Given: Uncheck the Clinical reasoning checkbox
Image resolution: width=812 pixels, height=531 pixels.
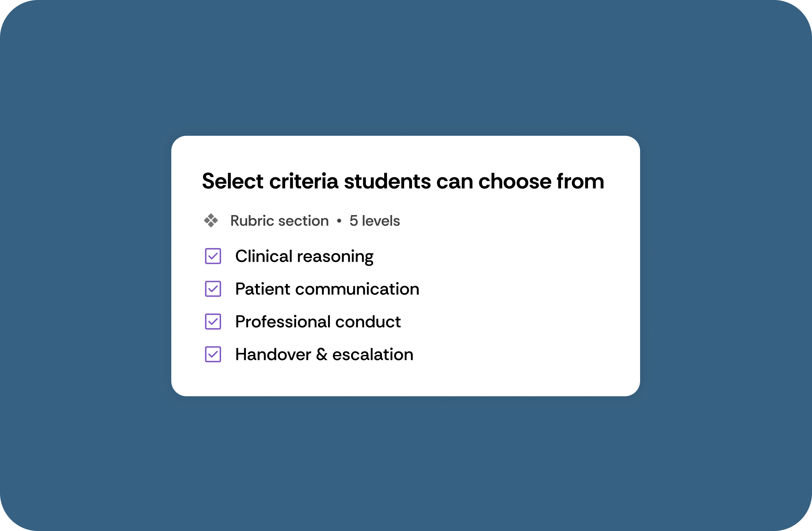Looking at the screenshot, I should [213, 256].
